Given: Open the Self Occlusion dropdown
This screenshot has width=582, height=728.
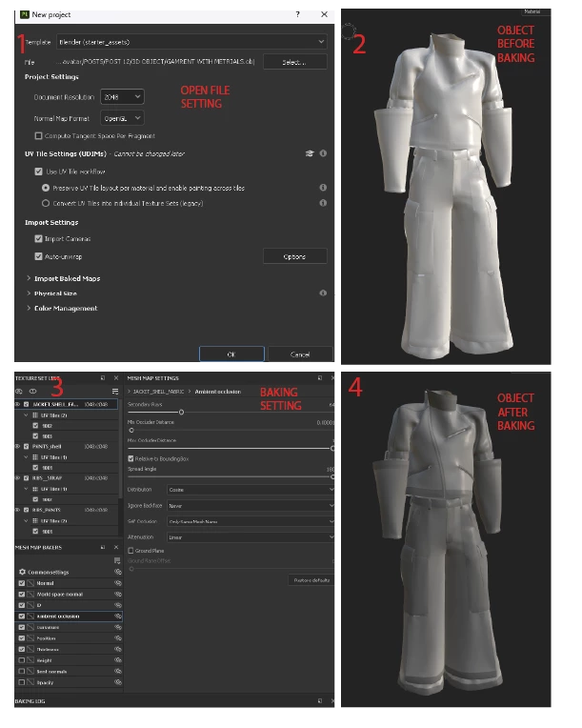Looking at the screenshot, I should (251, 521).
